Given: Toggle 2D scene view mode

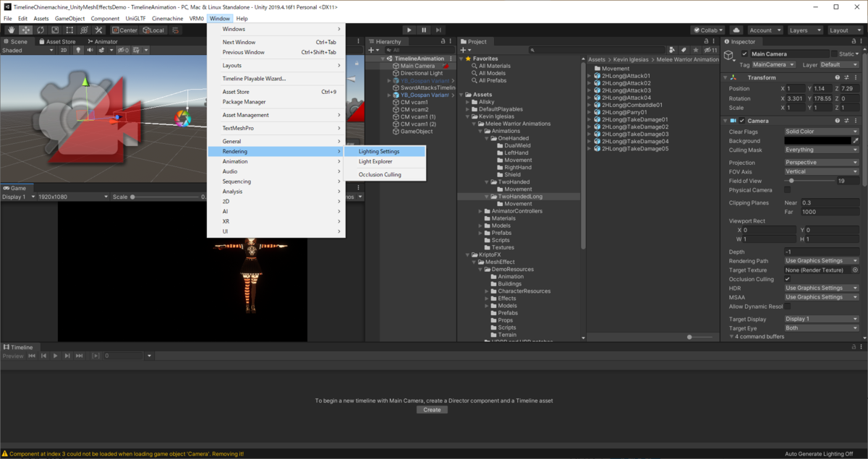Looking at the screenshot, I should click(64, 51).
